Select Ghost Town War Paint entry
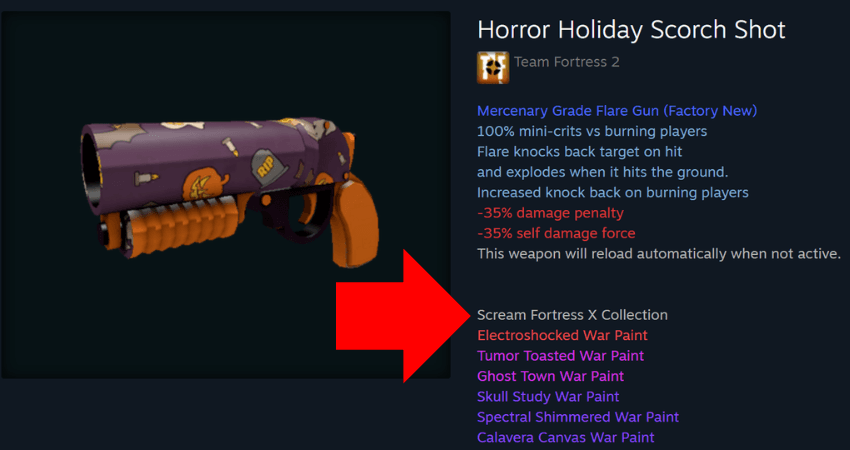 tap(550, 376)
